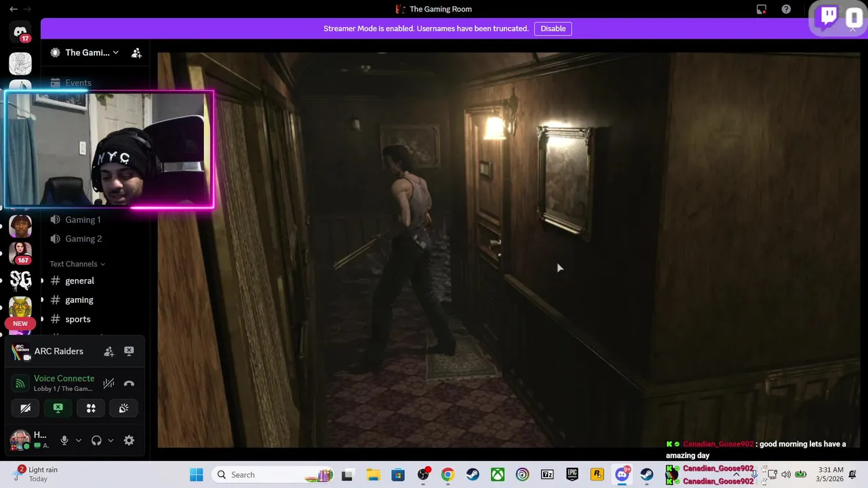Open Steam icon next to Chrome
The image size is (868, 488).
(x=473, y=474)
